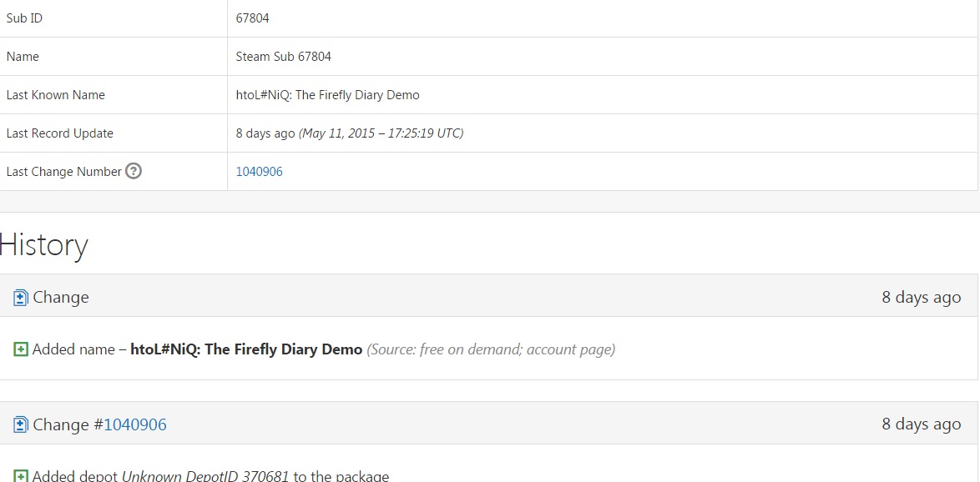Open the 1040906 link in Change header
This screenshot has width=980, height=482.
point(134,425)
